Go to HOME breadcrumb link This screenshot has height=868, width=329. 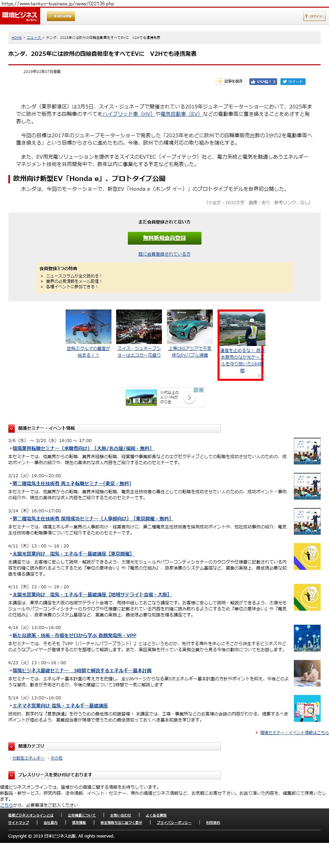coord(16,38)
